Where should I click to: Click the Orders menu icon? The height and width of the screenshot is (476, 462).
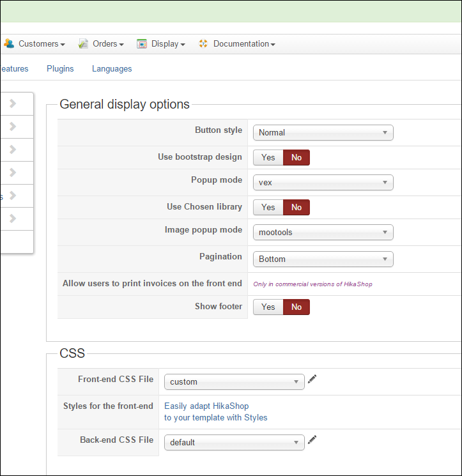tap(83, 44)
